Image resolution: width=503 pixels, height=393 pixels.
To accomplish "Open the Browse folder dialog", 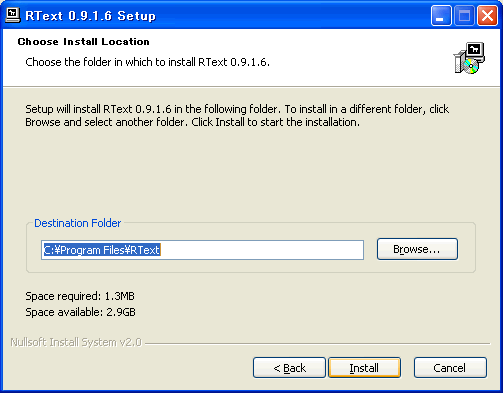I will [417, 249].
